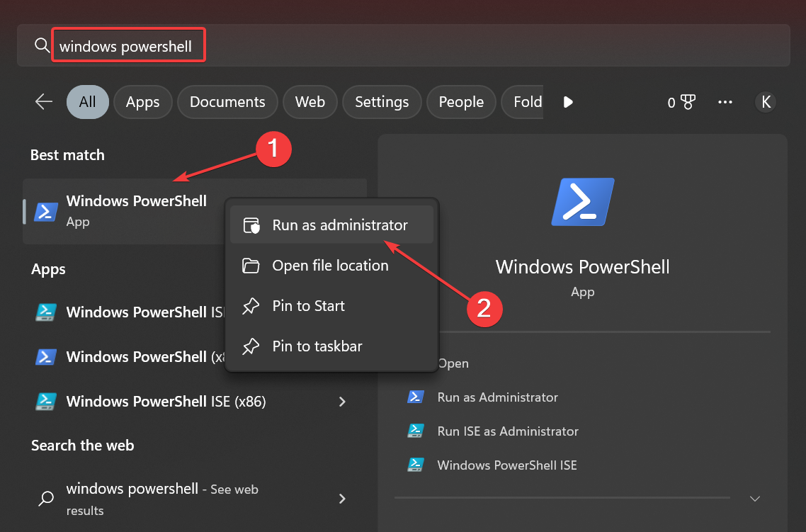Switch to the People filter tab
Viewport: 806px width, 532px height.
point(461,102)
